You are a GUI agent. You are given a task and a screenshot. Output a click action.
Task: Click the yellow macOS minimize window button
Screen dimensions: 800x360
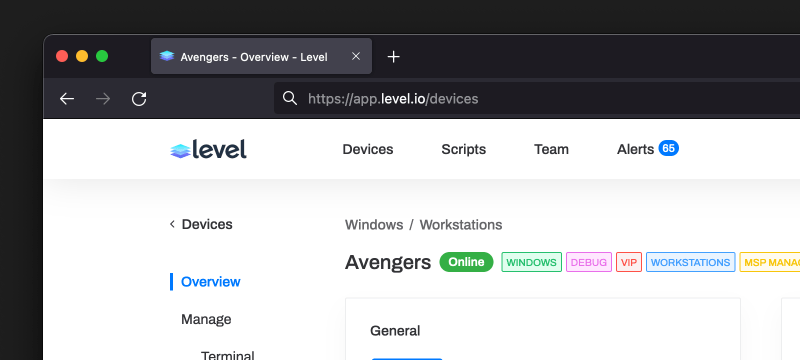[82, 56]
